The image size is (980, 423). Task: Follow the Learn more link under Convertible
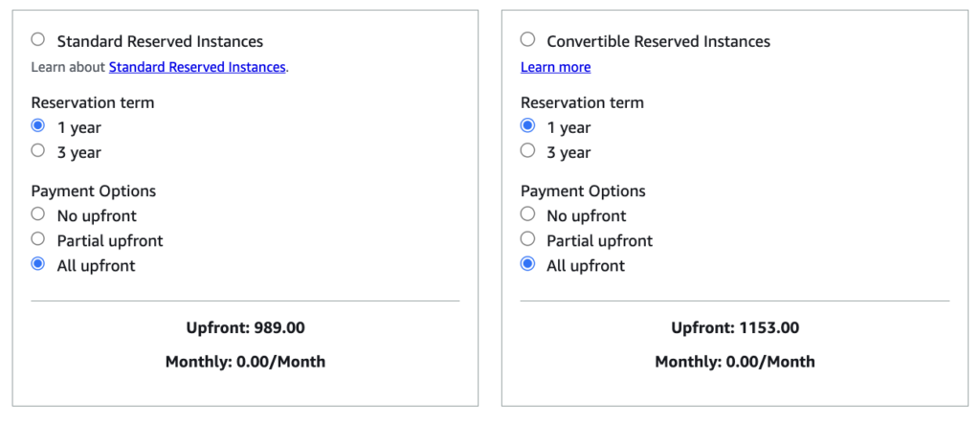coord(556,67)
